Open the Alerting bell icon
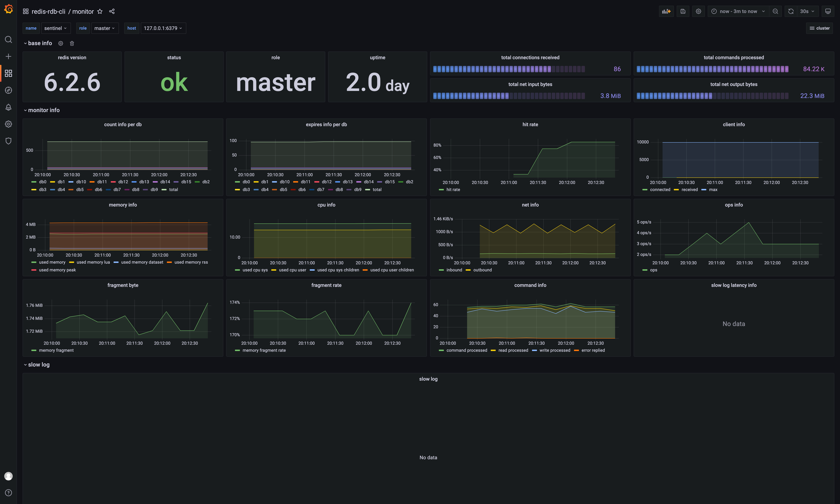Screen dimensions: 840x504 [x=8, y=107]
